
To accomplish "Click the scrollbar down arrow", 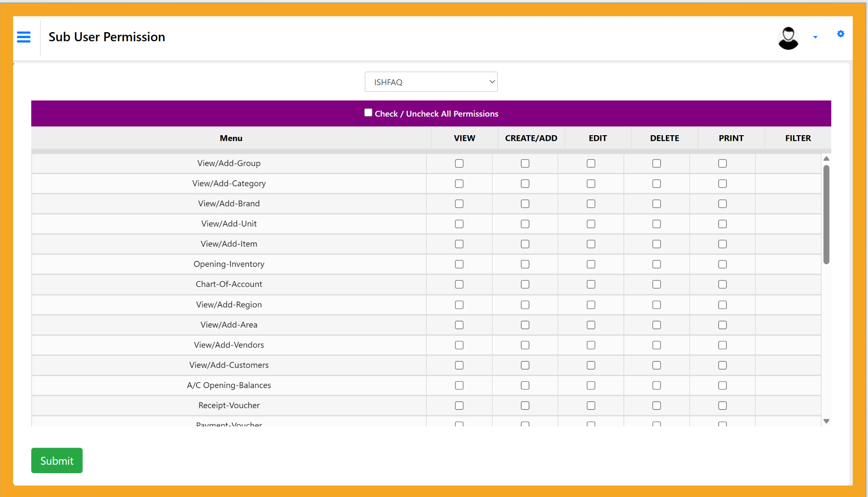I will pyautogui.click(x=826, y=421).
